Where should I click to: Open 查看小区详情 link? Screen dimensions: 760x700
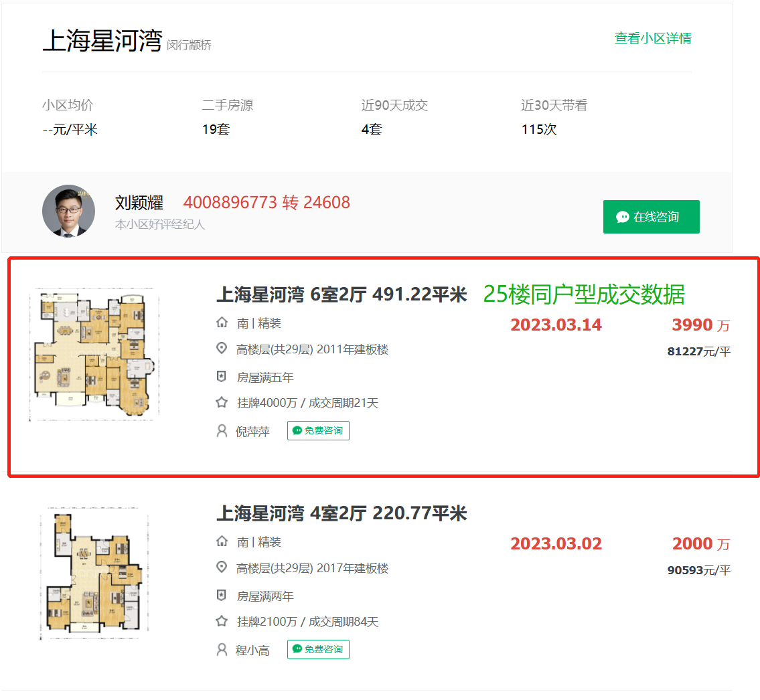[x=652, y=39]
